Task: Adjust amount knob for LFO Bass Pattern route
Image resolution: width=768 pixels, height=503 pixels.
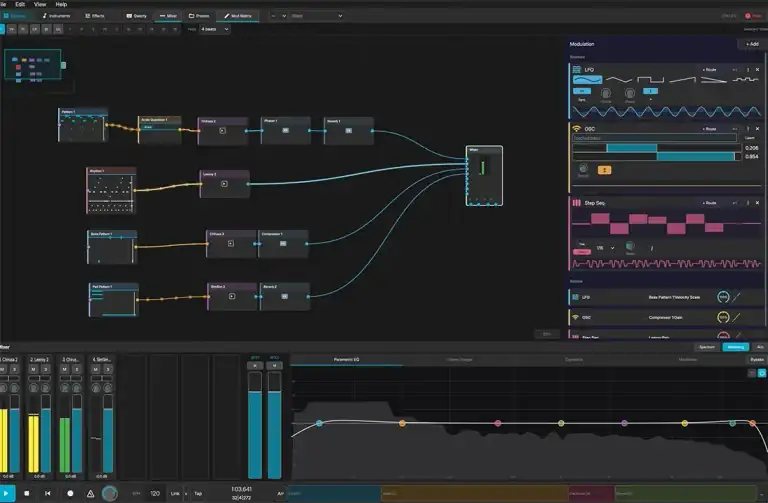Action: click(x=723, y=297)
